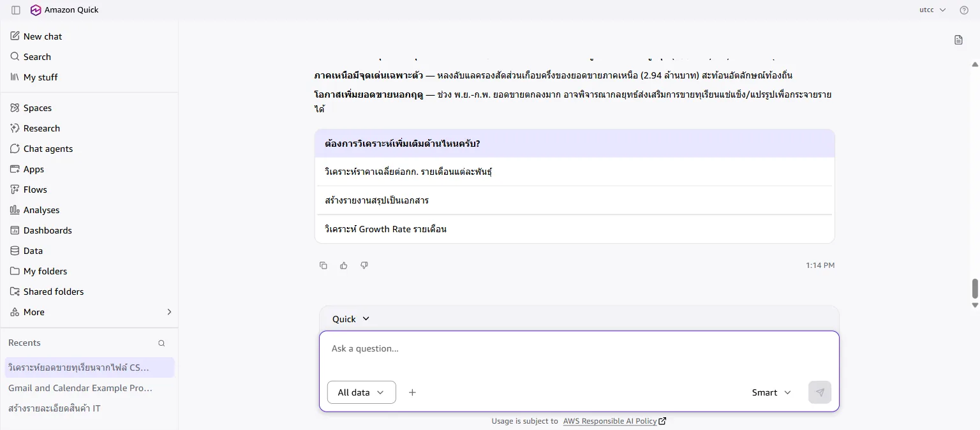The image size is (980, 430).
Task: Click the Chat agents icon
Action: (15, 149)
